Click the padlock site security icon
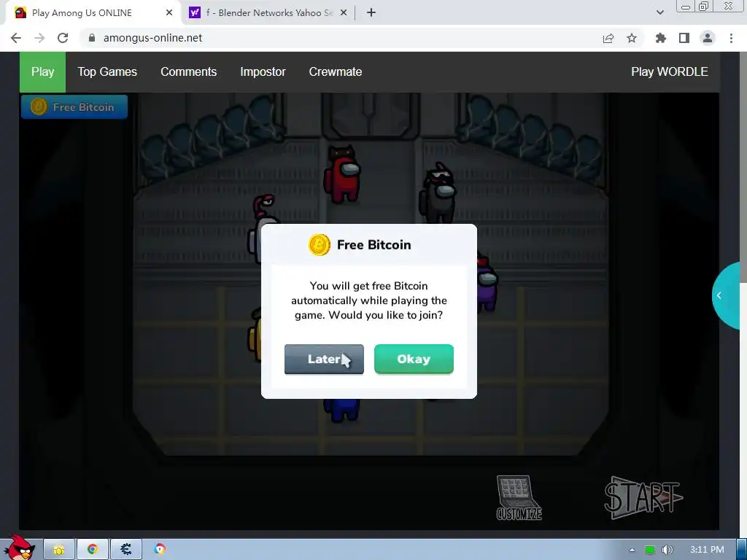This screenshot has width=747, height=560. [92, 38]
